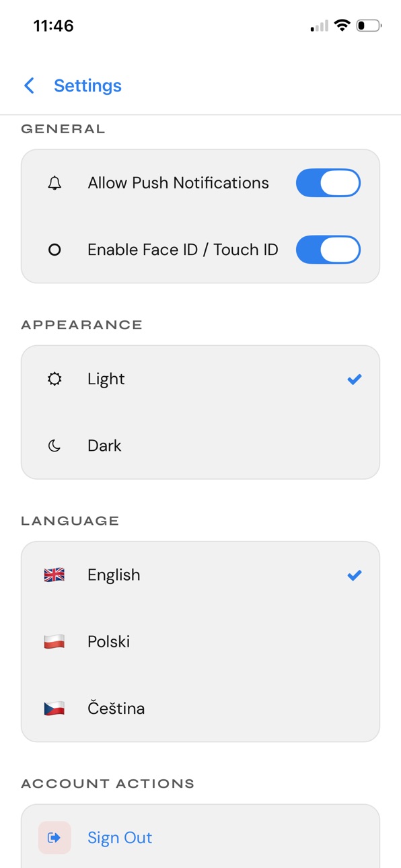Disable Allow Push Notifications switch
This screenshot has width=401, height=868.
[328, 183]
